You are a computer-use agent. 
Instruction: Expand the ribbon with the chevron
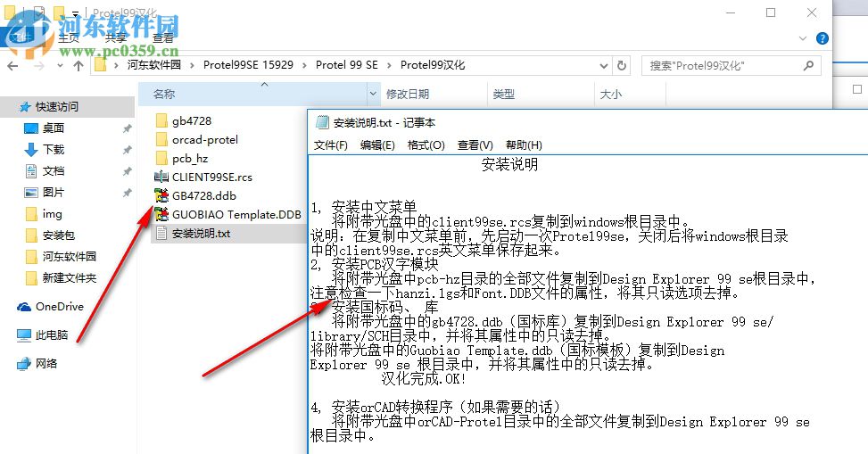click(x=803, y=38)
